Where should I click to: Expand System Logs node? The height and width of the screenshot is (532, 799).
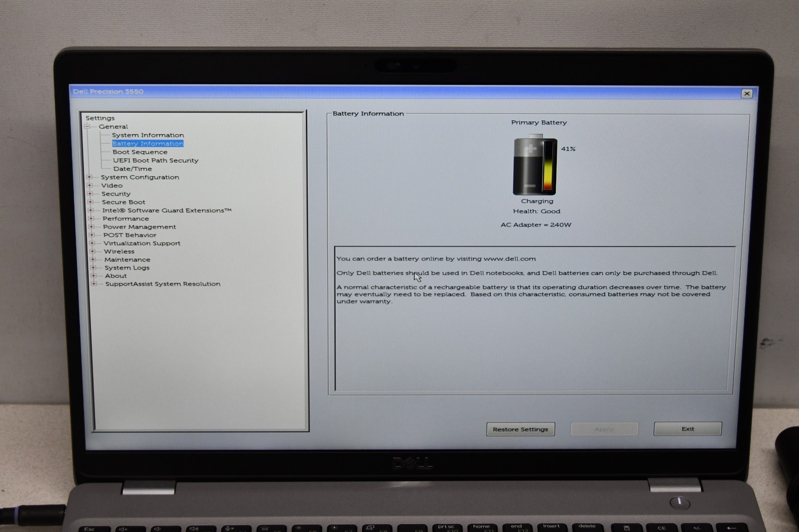click(x=93, y=267)
